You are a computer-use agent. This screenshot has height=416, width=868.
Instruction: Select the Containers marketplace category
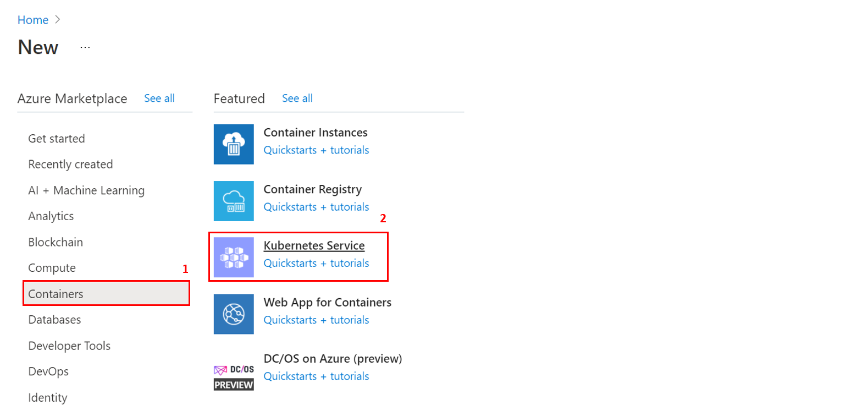56,293
